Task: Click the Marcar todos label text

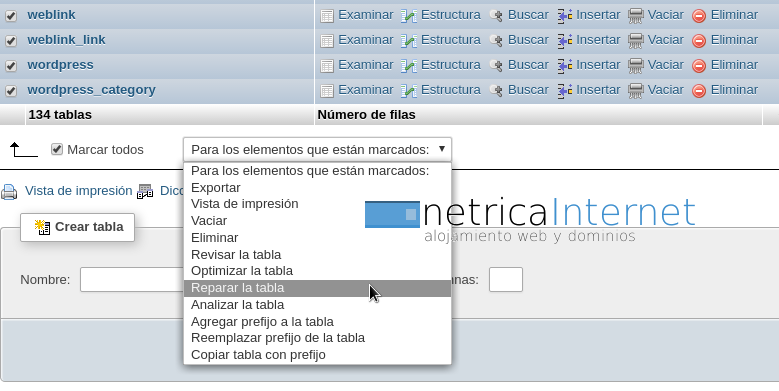Action: point(105,150)
